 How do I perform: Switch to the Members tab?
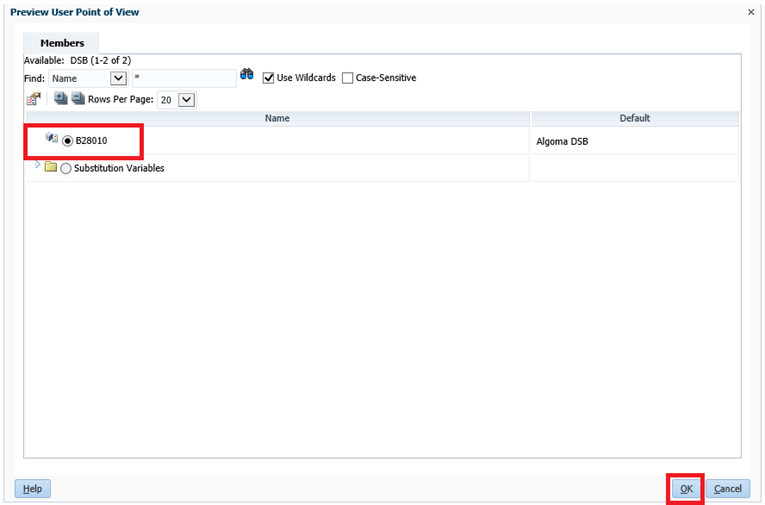tap(62, 43)
